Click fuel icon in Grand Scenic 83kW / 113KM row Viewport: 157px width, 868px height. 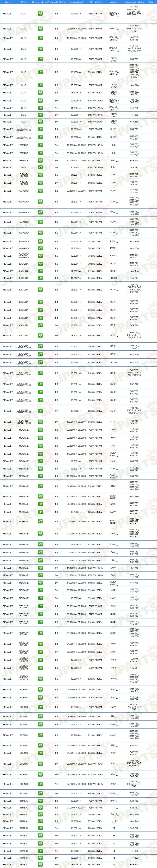[40, 175]
